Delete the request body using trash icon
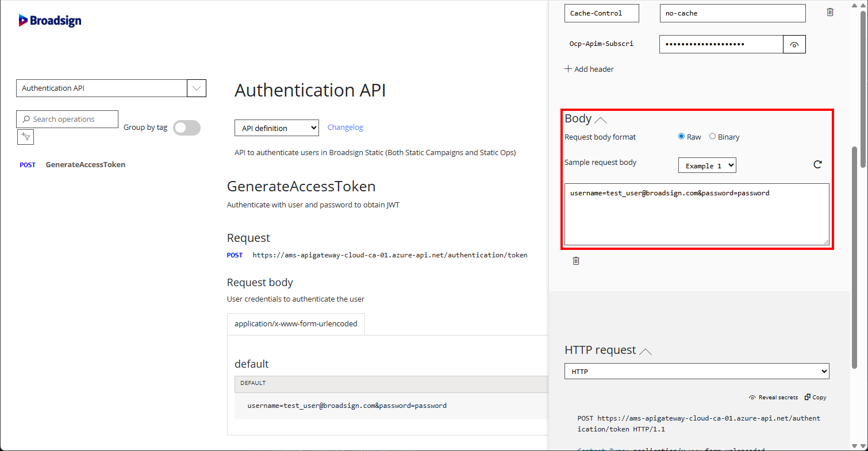Viewport: 868px width, 451px height. 576,261
